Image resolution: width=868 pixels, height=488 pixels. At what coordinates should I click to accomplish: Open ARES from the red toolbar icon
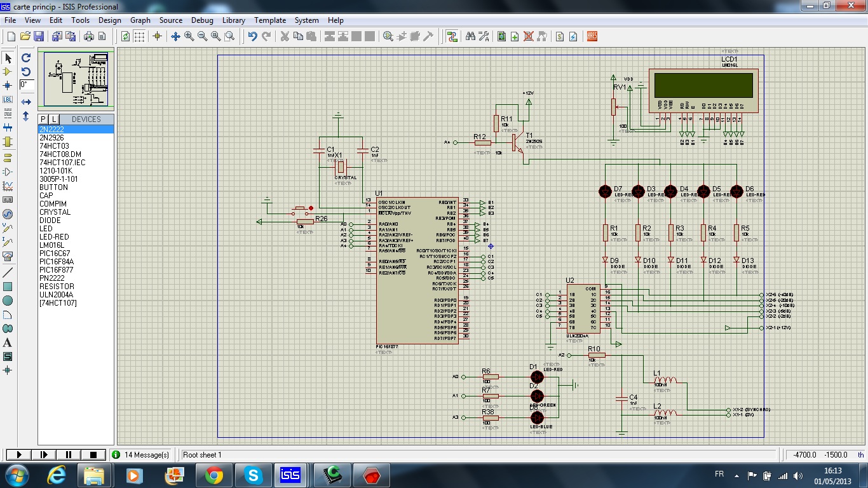[x=592, y=36]
